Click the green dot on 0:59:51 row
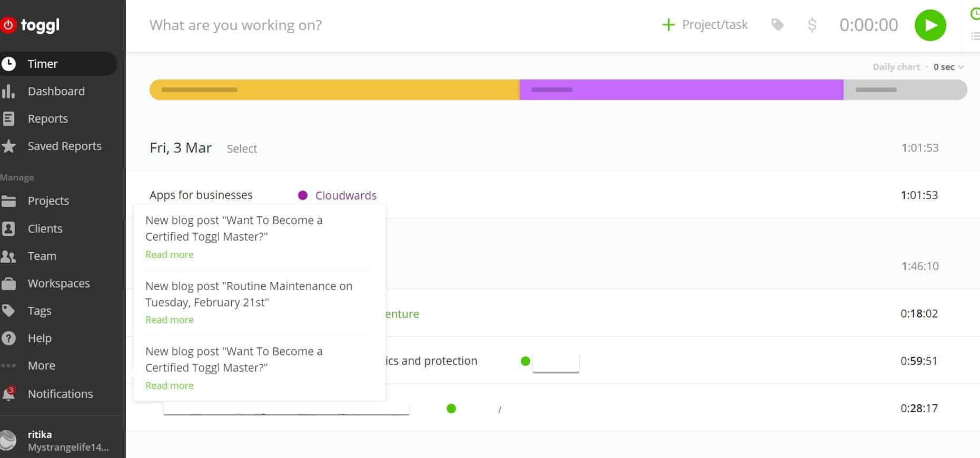This screenshot has width=980, height=458. pos(525,361)
